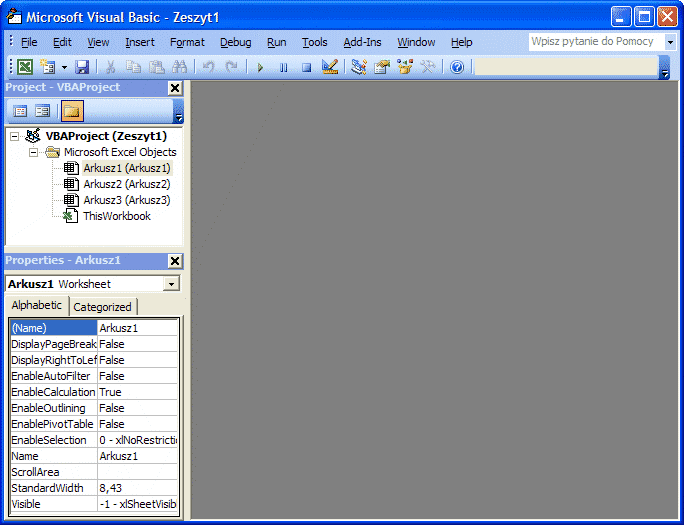The image size is (684, 525).
Task: Close the Properties - Arkusz1 panel
Action: coord(175,261)
